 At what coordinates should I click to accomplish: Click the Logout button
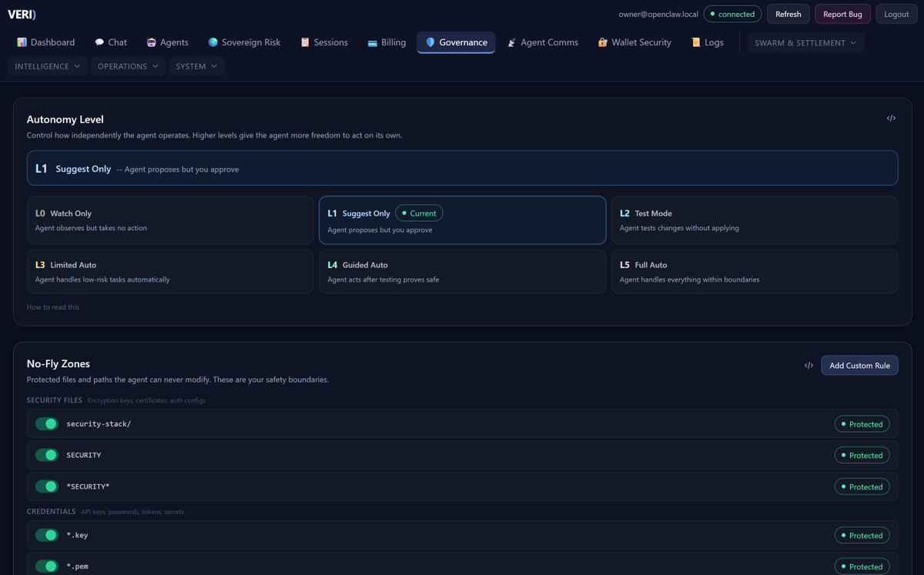click(x=896, y=14)
